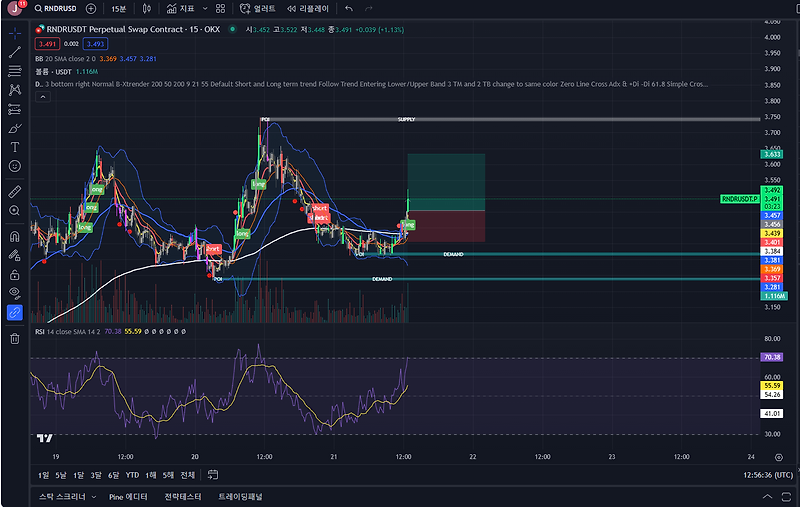This screenshot has height=507, width=800.
Task: Click the trash remove drawings icon
Action: point(15,339)
